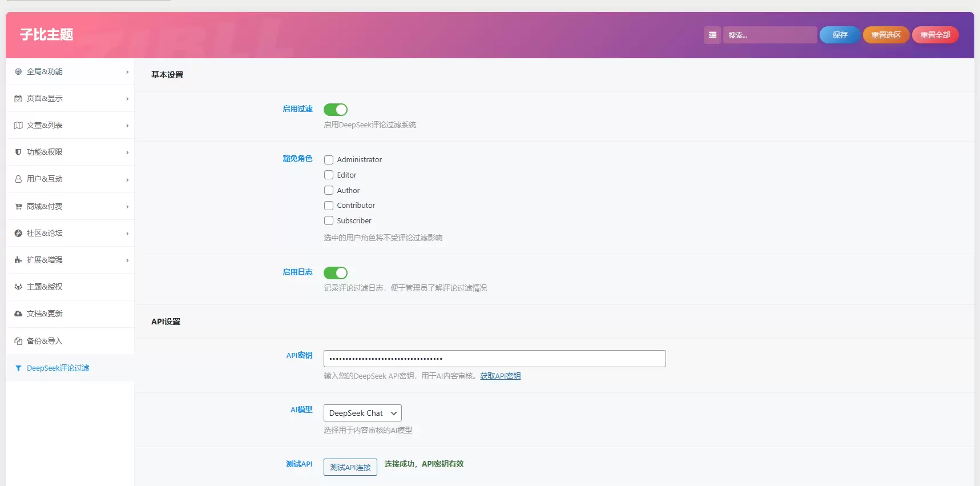This screenshot has width=980, height=486.
Task: Click the 重置选区 button
Action: click(x=886, y=35)
